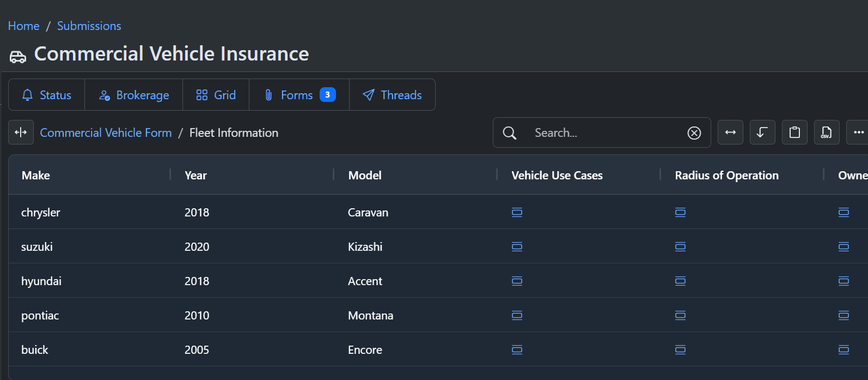Open Radius of Operation icon for pontiac row
Viewport: 868px width, 380px height.
[x=680, y=315]
